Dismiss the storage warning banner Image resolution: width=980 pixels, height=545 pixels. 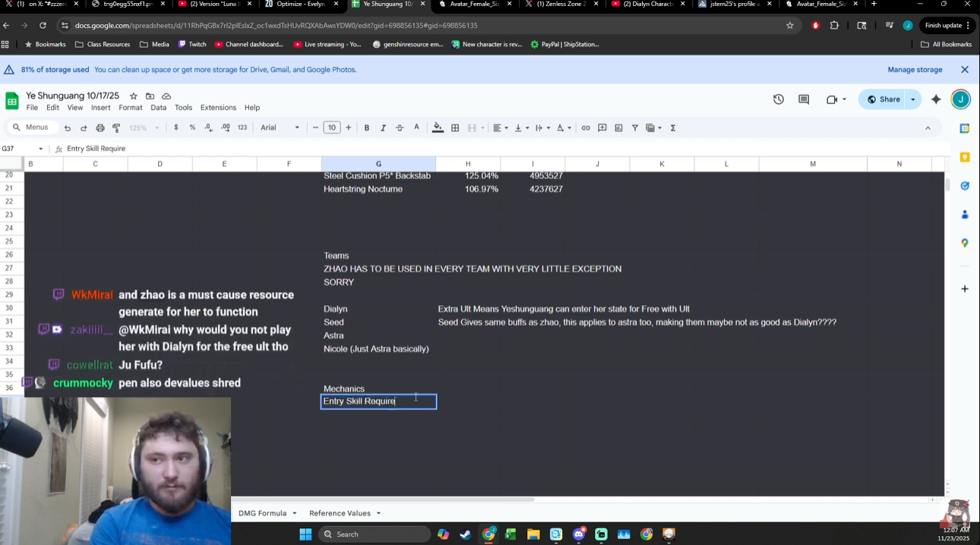point(965,70)
